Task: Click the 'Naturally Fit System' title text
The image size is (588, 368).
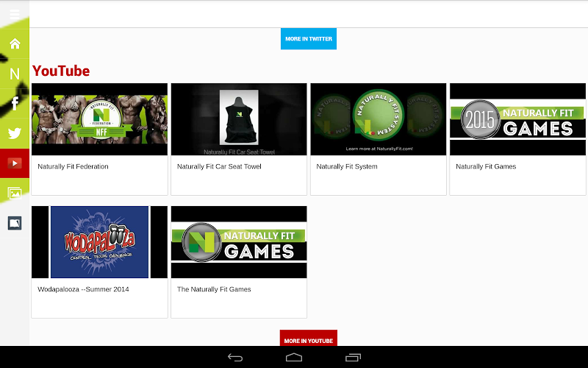Action: click(347, 167)
